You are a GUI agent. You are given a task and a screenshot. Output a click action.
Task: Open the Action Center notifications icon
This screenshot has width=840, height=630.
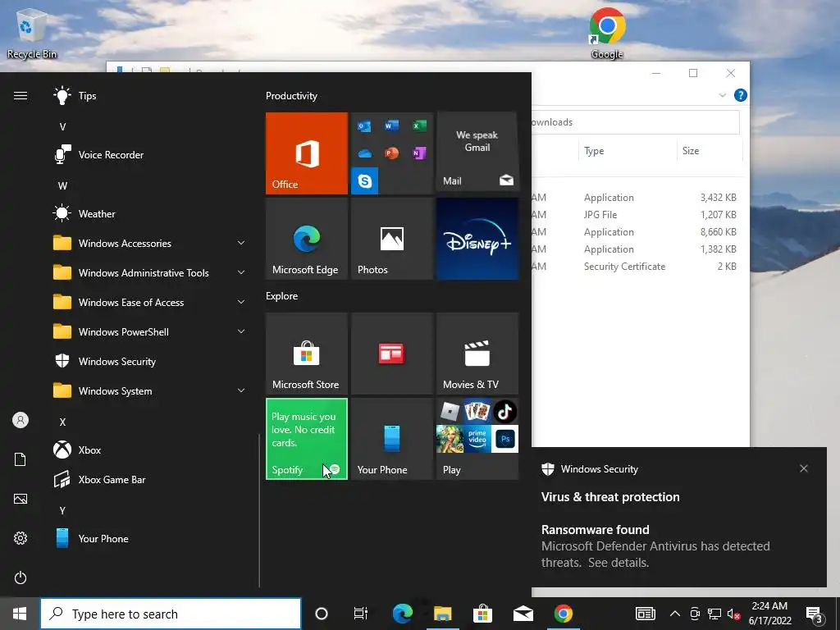point(815,614)
